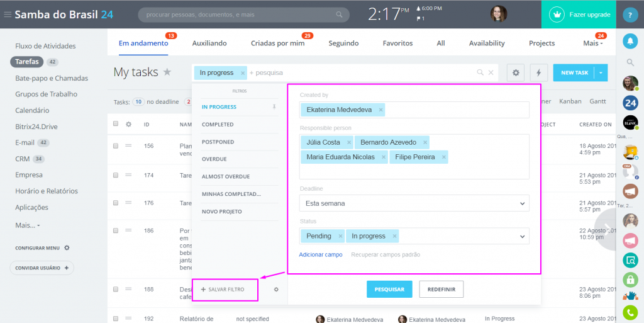Click the lightning bolt automation button
The image size is (644, 323).
(539, 73)
